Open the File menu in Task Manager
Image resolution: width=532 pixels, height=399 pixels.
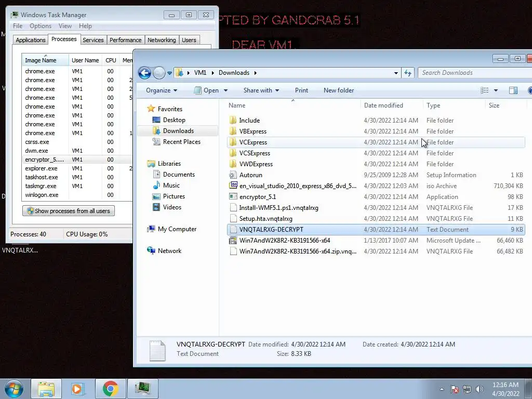pos(18,26)
